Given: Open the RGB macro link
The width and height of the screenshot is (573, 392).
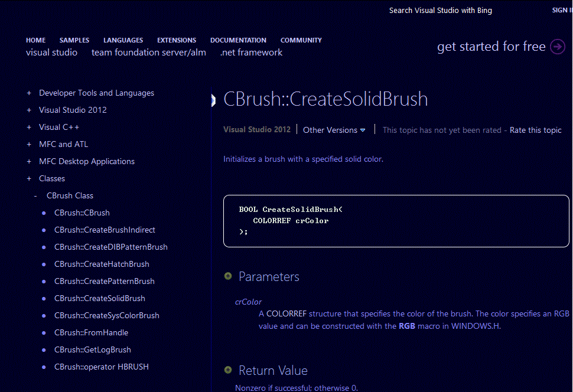Looking at the screenshot, I should pos(407,326).
